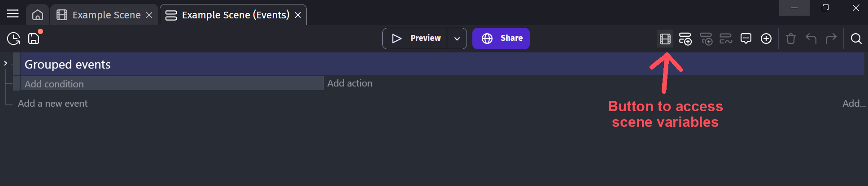Viewport: 868px width, 186px height.
Task: Undo the last change
Action: coord(811,39)
